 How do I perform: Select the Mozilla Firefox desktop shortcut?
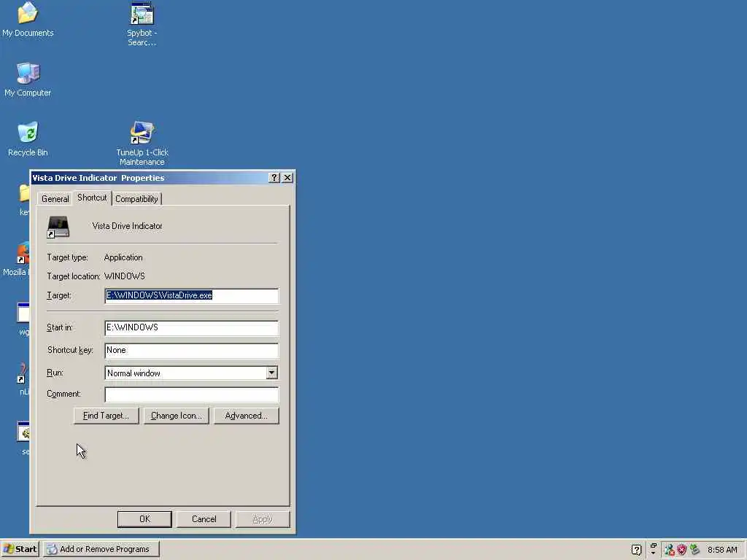pyautogui.click(x=16, y=260)
